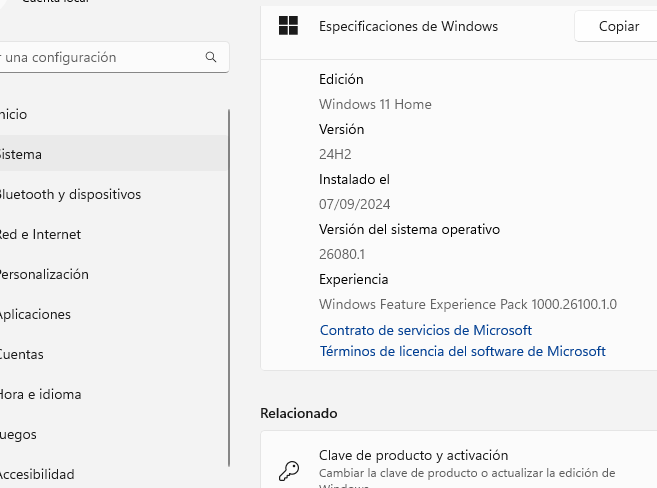Open Inicio in the sidebar
This screenshot has width=657, height=488.
(114, 114)
